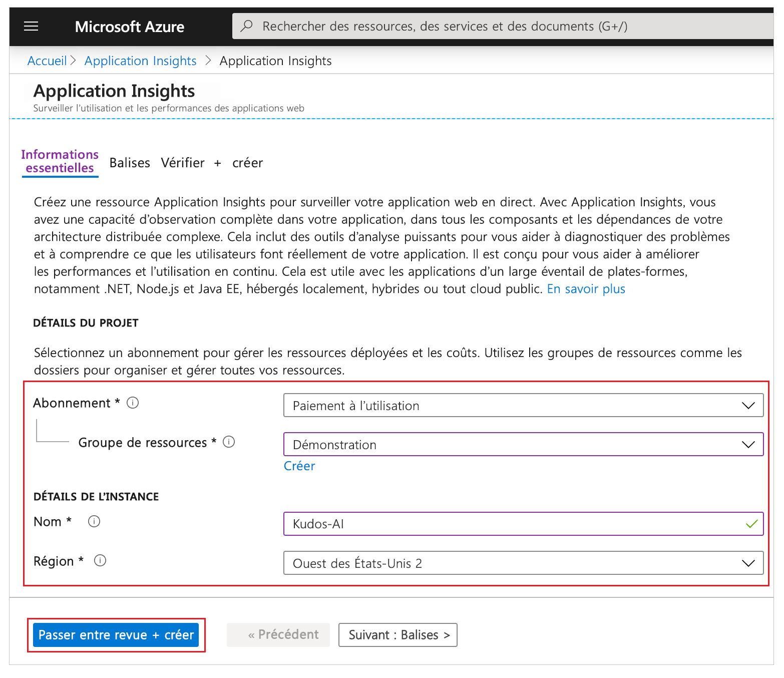Viewport: 784px width, 678px height.
Task: Show info tooltip for Abonnement
Action: 133,403
